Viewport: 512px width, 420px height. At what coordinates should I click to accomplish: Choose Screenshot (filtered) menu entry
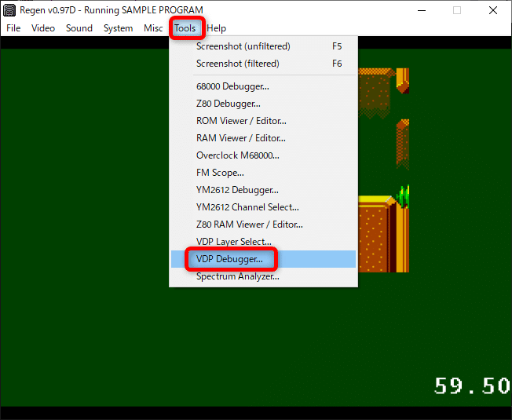click(x=263, y=64)
